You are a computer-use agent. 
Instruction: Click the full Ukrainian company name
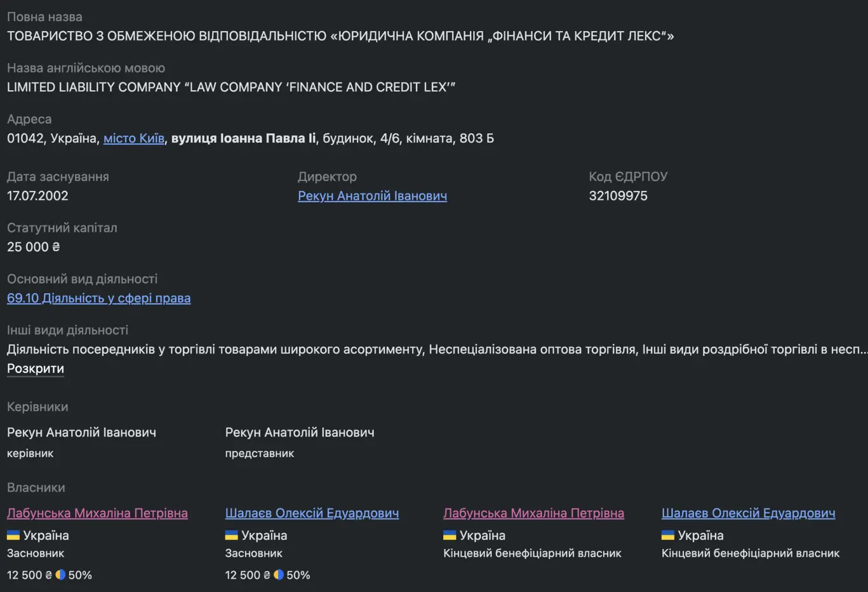[x=340, y=36]
